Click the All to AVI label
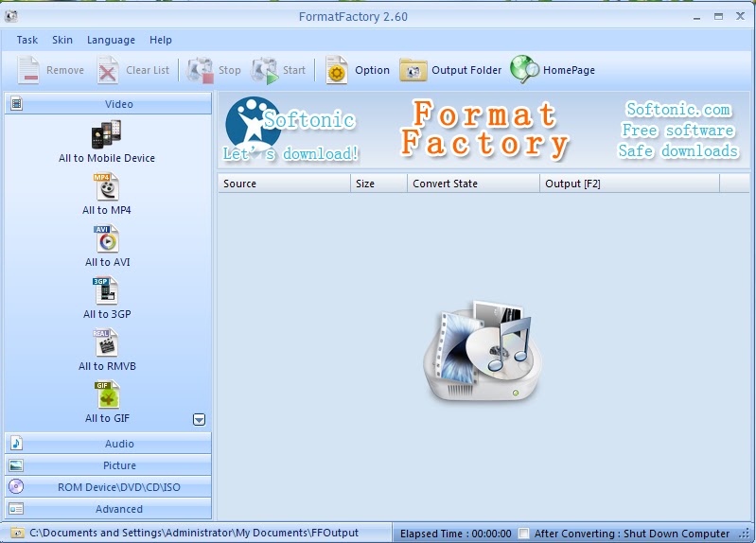The image size is (756, 543). (107, 262)
